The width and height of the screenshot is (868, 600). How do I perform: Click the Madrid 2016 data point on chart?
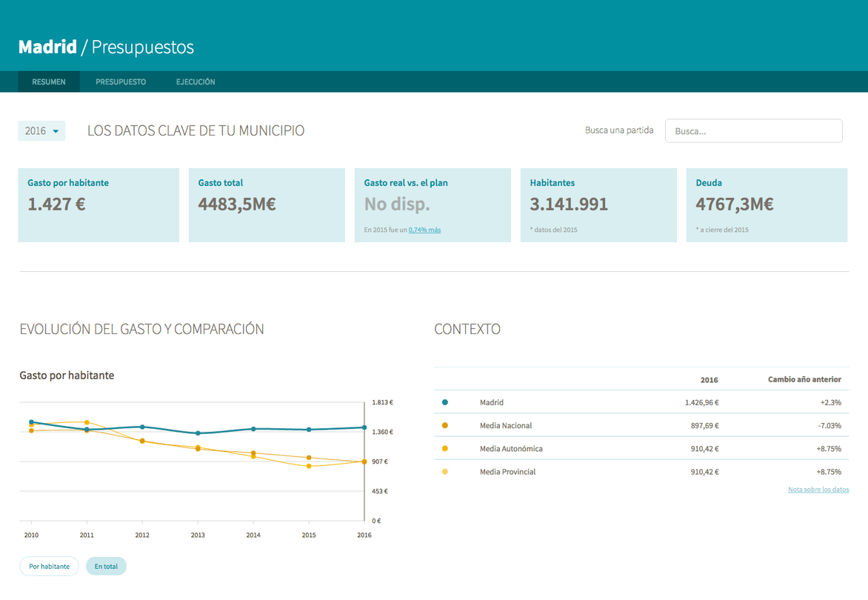pos(364,427)
